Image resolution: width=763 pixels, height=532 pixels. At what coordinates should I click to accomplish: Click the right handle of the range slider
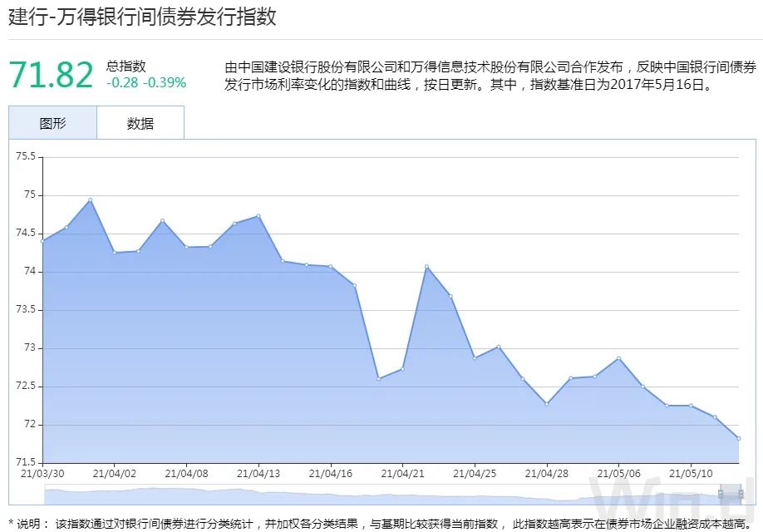[x=741, y=494]
